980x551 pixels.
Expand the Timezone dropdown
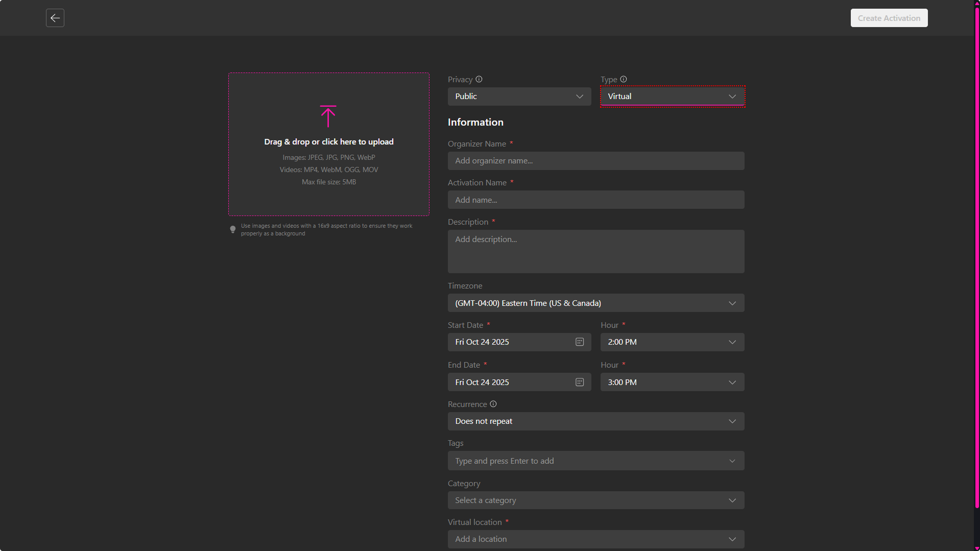[x=595, y=303]
